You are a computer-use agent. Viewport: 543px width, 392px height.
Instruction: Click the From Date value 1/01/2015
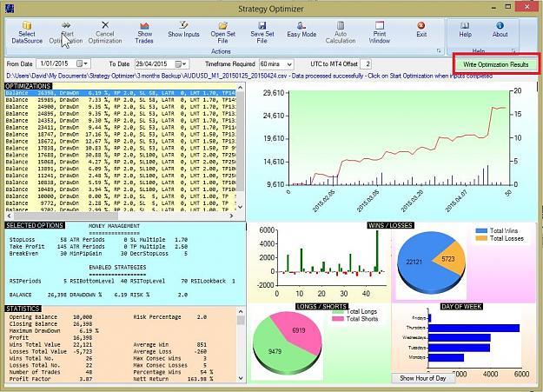(x=54, y=63)
